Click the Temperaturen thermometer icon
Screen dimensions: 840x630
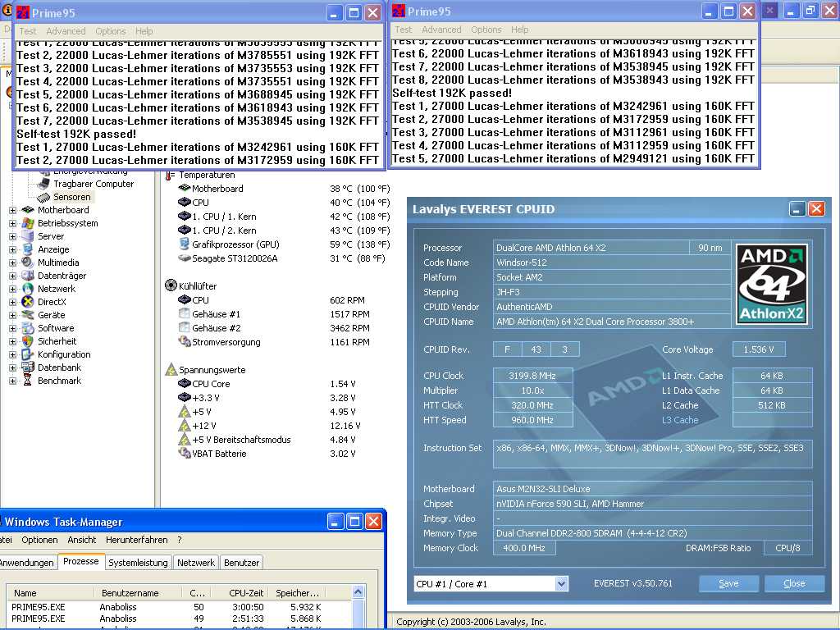coord(170,176)
